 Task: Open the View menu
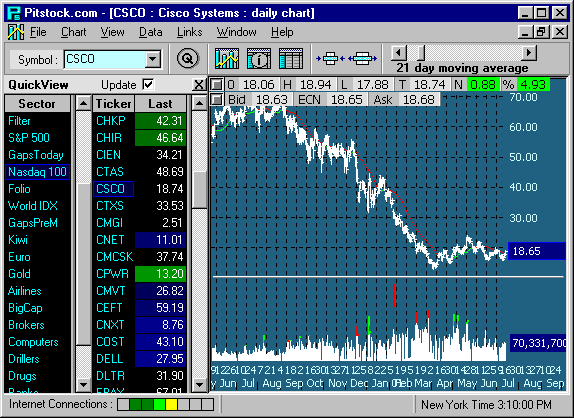pyautogui.click(x=113, y=32)
